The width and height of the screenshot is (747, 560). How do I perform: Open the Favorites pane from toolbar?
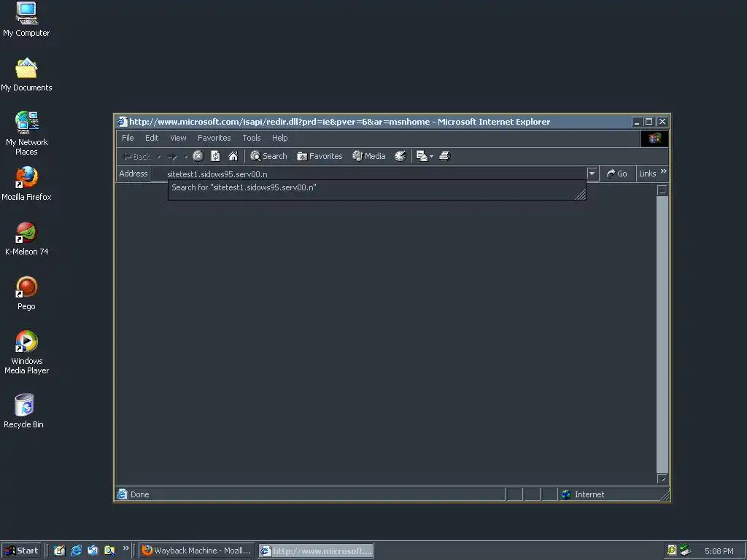tap(320, 156)
